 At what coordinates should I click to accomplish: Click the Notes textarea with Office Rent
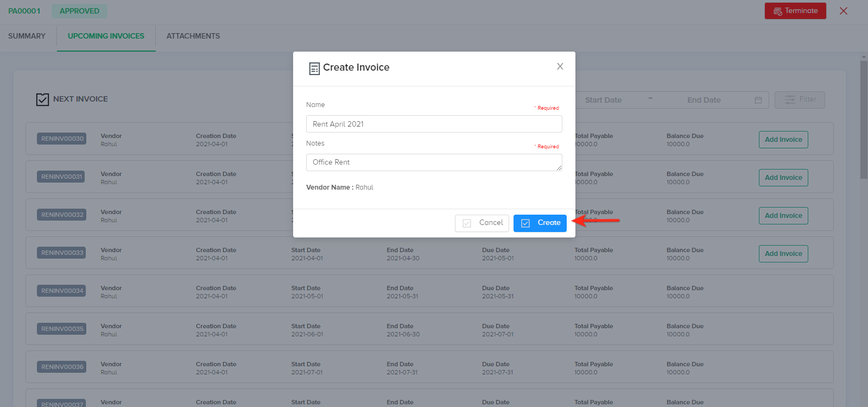pyautogui.click(x=434, y=162)
